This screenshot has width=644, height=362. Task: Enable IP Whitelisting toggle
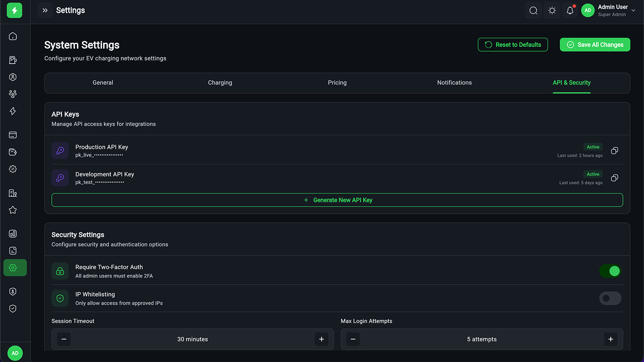pyautogui.click(x=610, y=299)
